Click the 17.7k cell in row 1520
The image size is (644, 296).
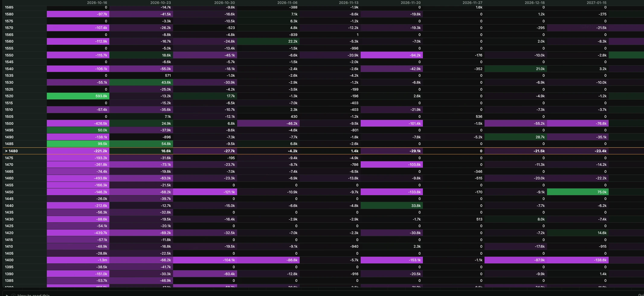click(205, 96)
